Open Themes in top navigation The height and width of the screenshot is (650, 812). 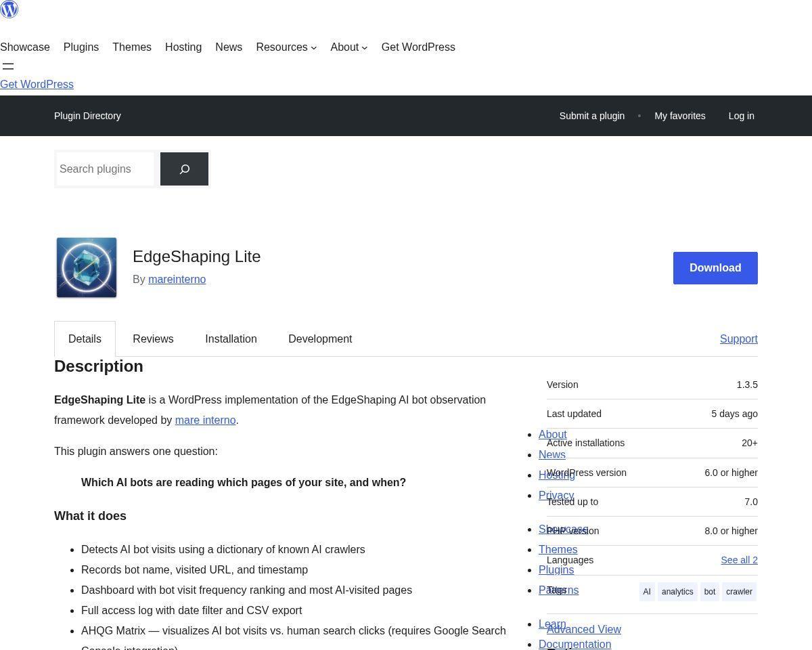[132, 47]
